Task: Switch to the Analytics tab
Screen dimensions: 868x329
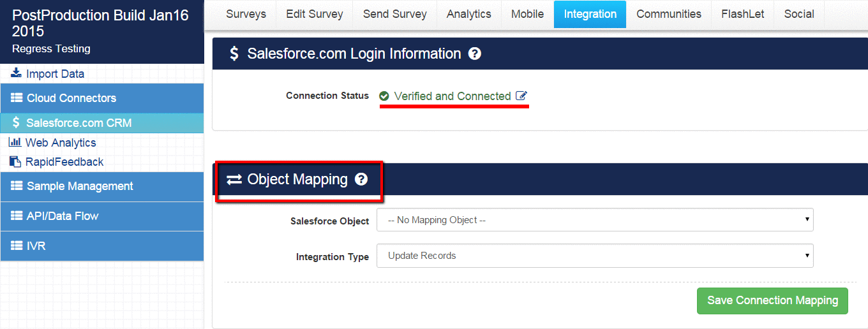Action: point(468,14)
